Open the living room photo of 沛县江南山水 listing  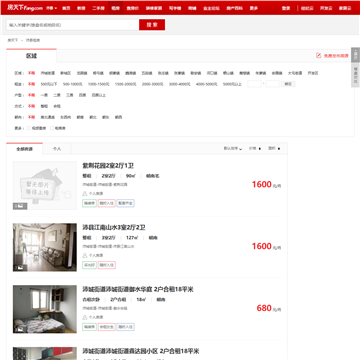click(45, 247)
